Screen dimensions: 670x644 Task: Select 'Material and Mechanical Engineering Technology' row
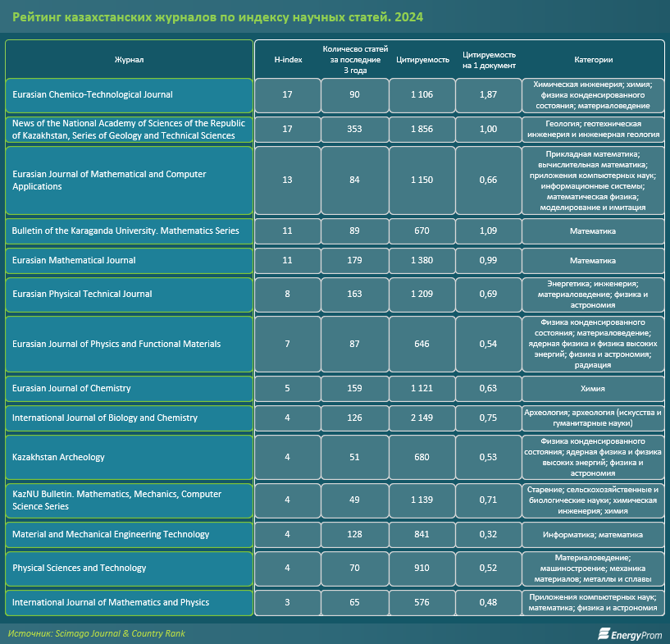[x=129, y=535]
